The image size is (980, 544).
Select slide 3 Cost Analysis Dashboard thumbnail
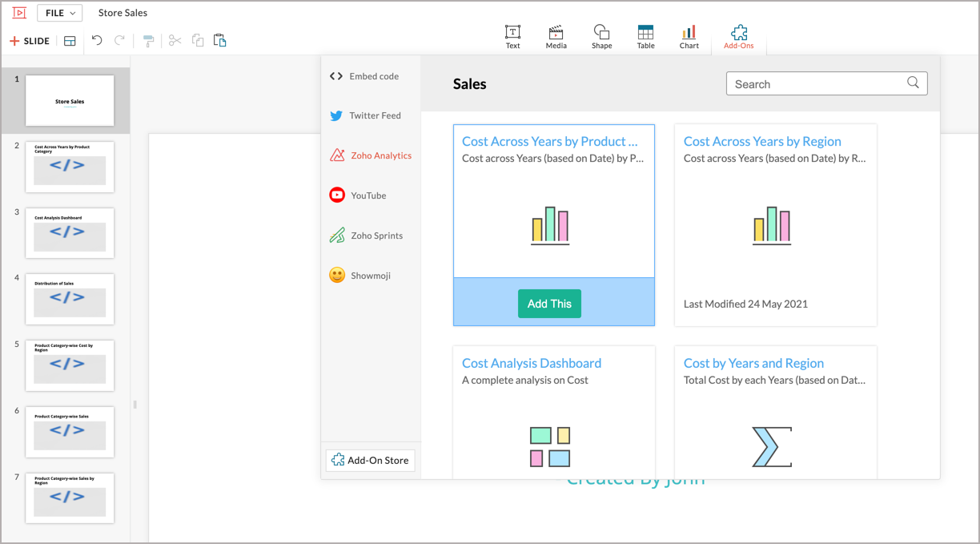[70, 233]
